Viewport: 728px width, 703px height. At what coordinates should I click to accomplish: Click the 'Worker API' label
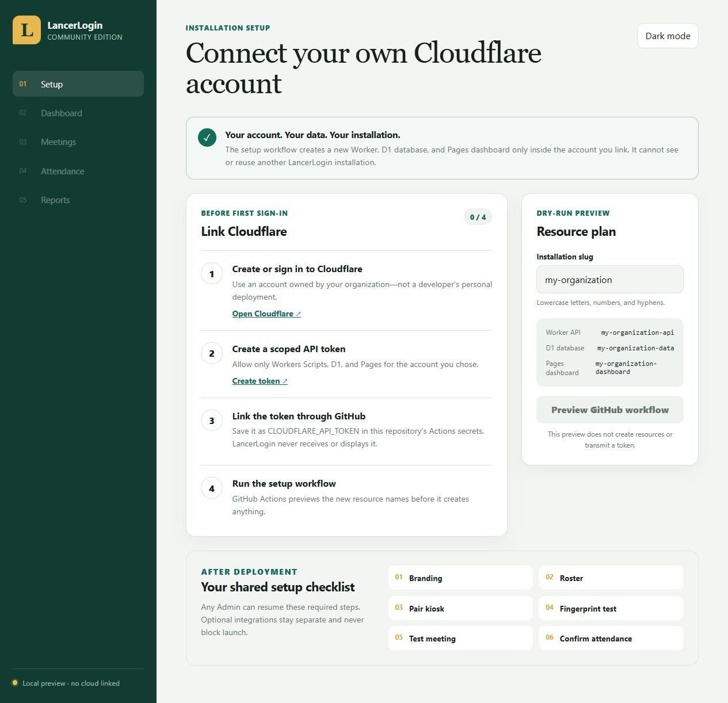point(563,333)
